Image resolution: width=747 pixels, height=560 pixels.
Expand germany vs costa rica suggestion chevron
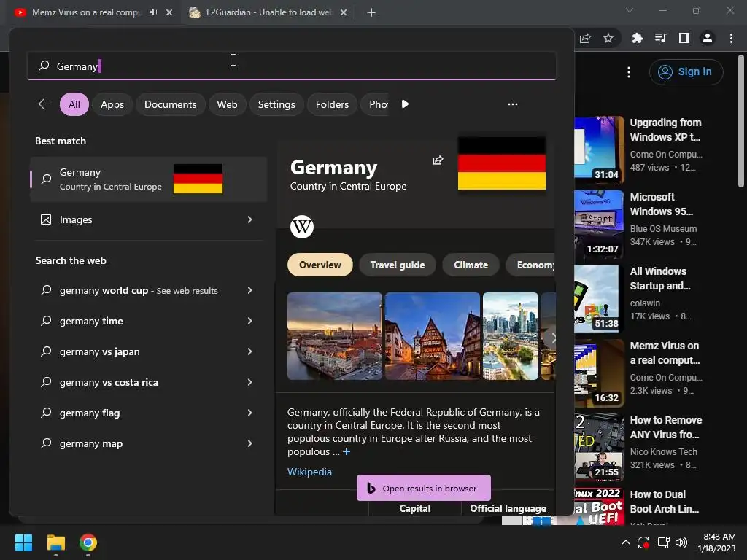pos(249,382)
